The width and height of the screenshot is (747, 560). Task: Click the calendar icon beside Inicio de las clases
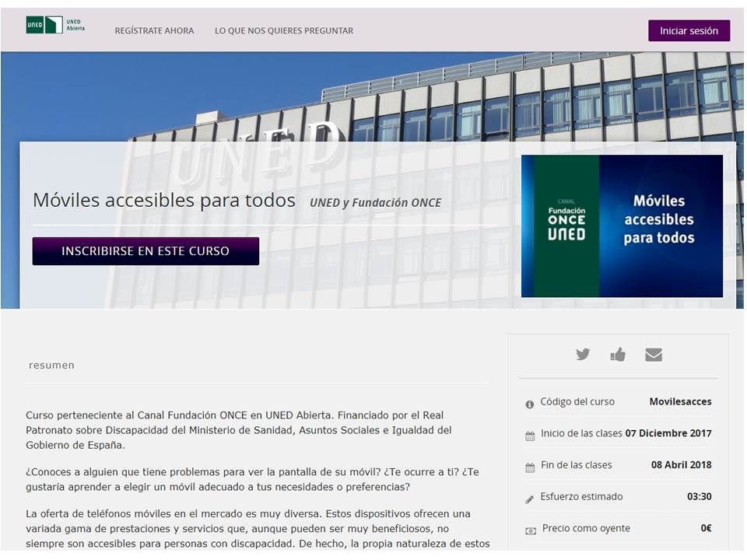[530, 436]
